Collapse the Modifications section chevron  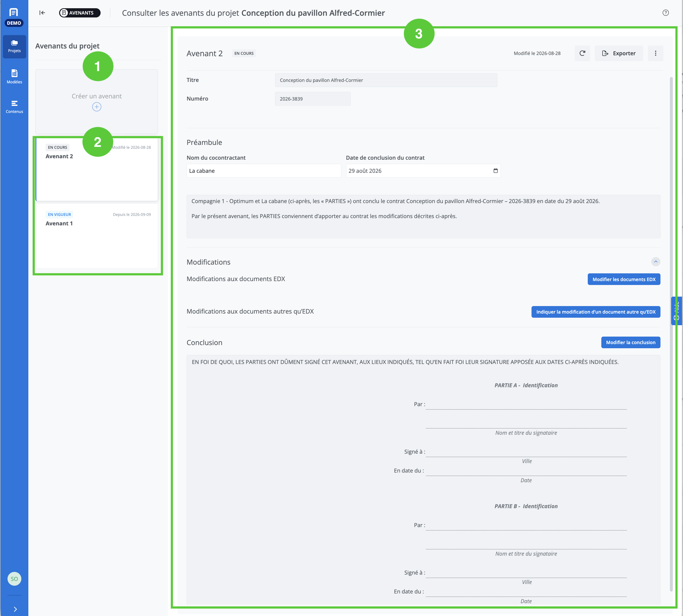coord(656,262)
